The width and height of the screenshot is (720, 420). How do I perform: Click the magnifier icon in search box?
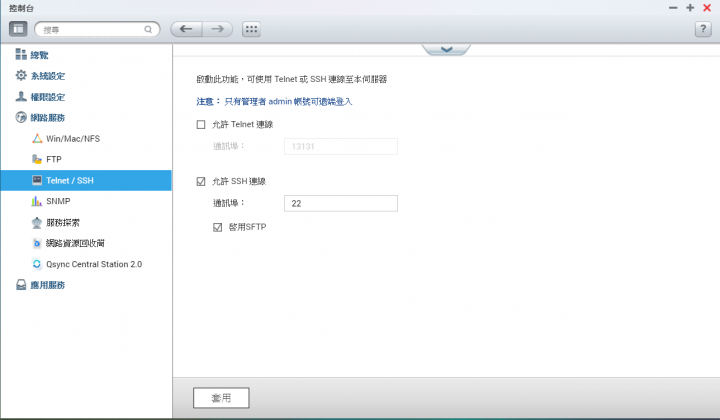coord(148,29)
